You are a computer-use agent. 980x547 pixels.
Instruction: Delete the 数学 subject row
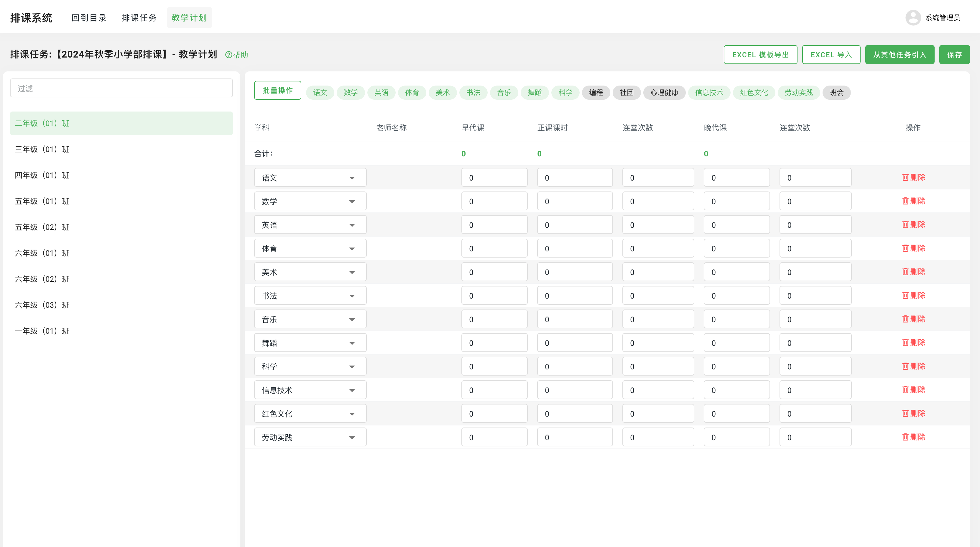point(913,201)
